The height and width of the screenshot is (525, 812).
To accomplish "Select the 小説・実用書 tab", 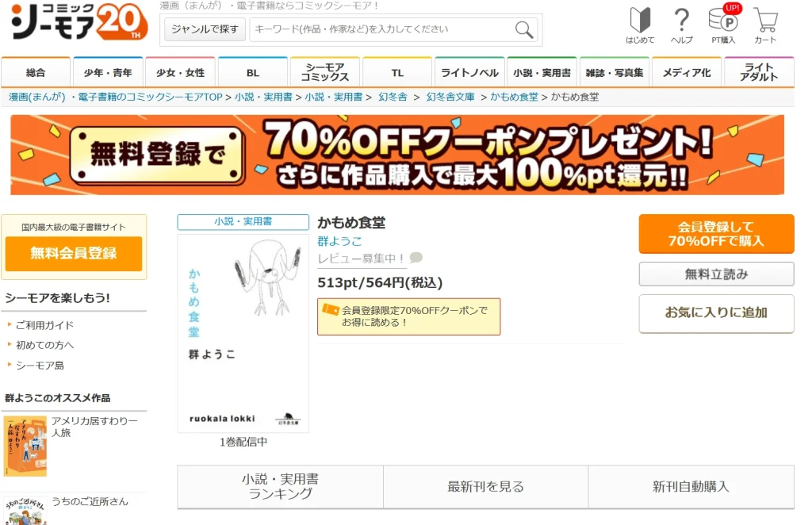I will (542, 72).
